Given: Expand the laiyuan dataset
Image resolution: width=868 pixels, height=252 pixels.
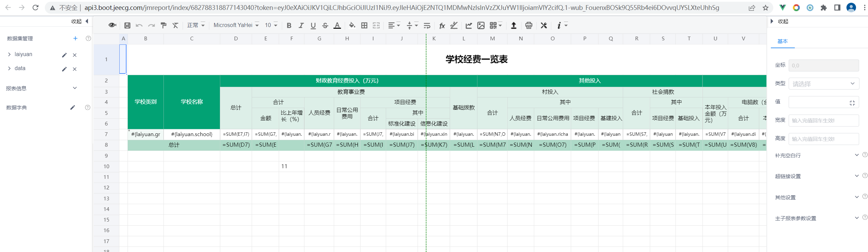Looking at the screenshot, I should (x=9, y=54).
